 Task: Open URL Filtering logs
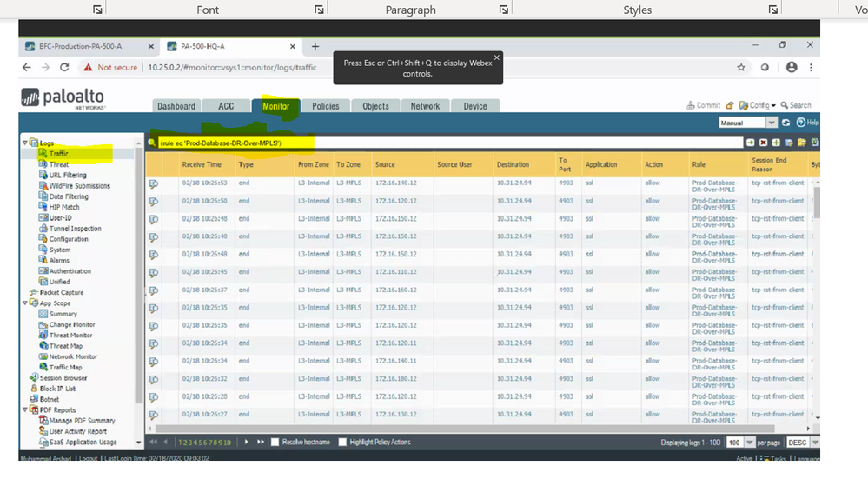(x=68, y=175)
